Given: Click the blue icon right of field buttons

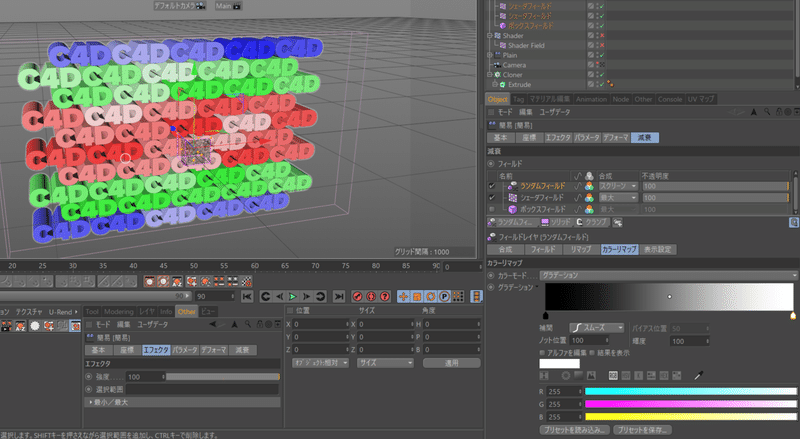Looking at the screenshot, I should pos(794,223).
